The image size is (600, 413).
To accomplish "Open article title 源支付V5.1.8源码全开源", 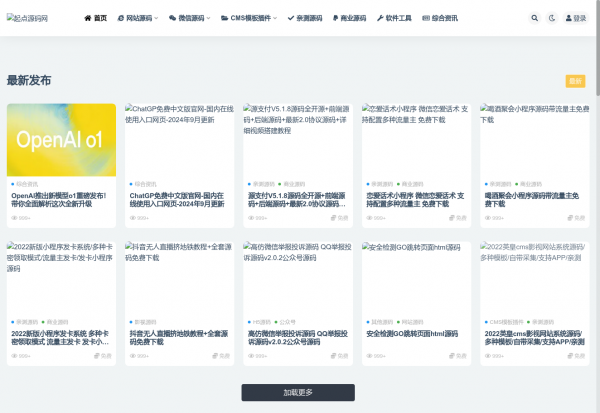I will click(297, 199).
